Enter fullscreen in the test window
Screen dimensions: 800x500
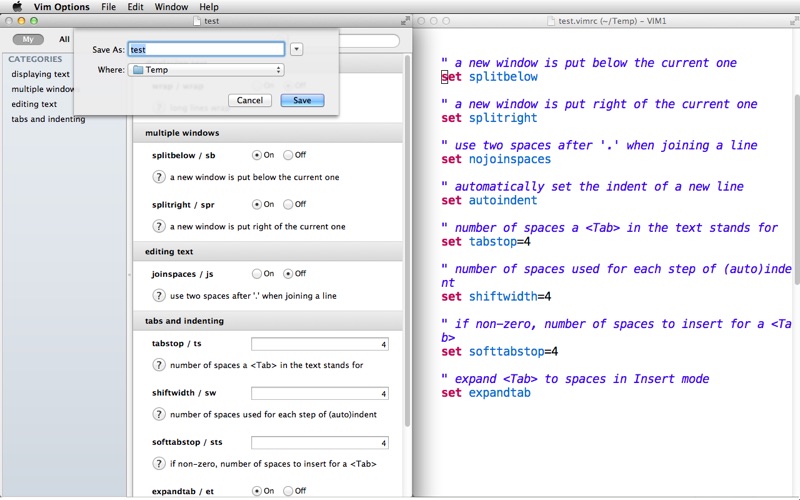click(405, 21)
